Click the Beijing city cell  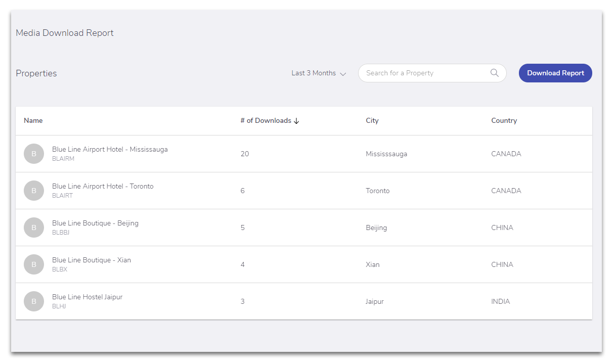click(x=376, y=227)
